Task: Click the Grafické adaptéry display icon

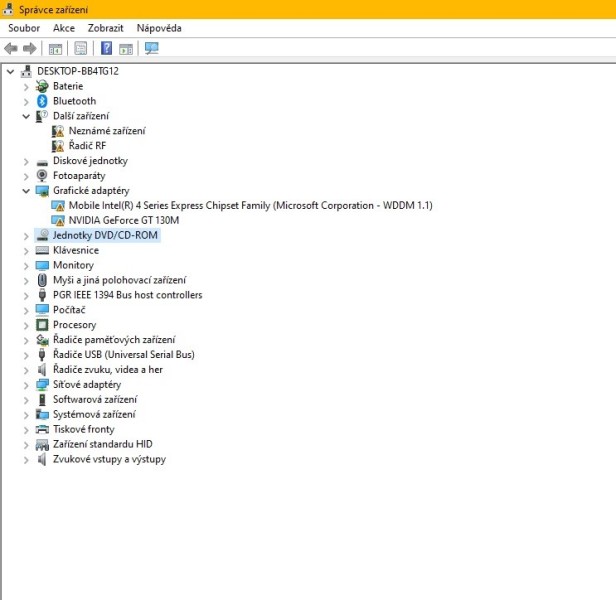Action: click(42, 191)
